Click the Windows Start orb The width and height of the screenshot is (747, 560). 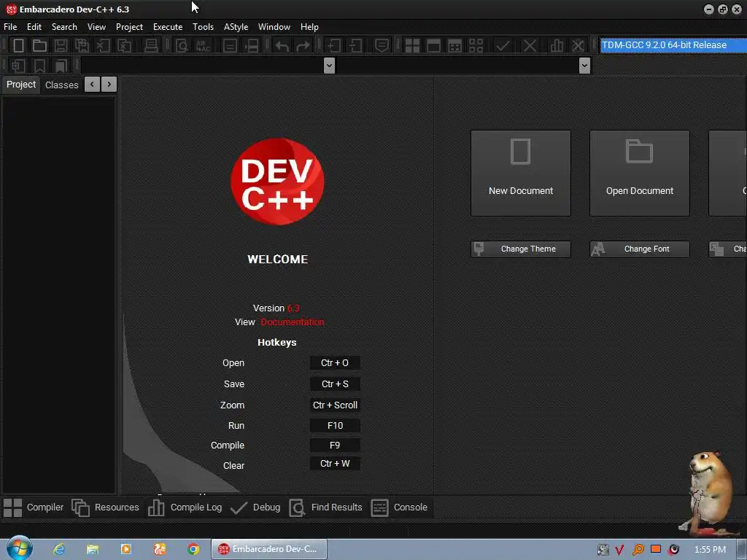coord(20,548)
